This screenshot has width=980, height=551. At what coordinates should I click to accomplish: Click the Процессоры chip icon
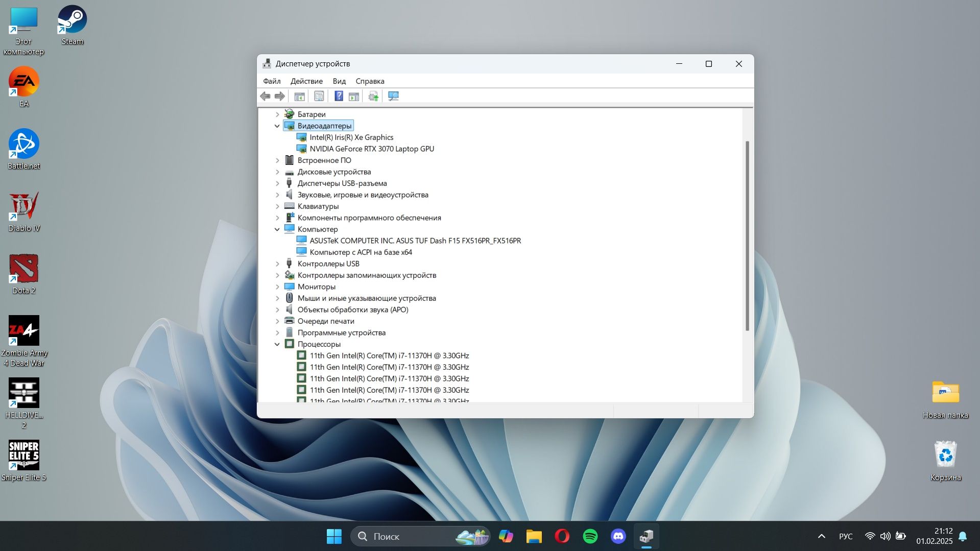point(289,344)
